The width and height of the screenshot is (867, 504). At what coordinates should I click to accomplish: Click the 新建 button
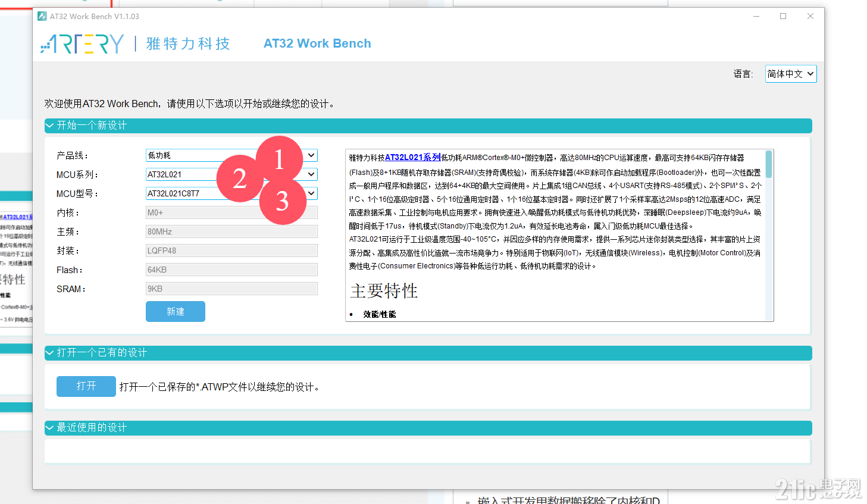point(176,311)
